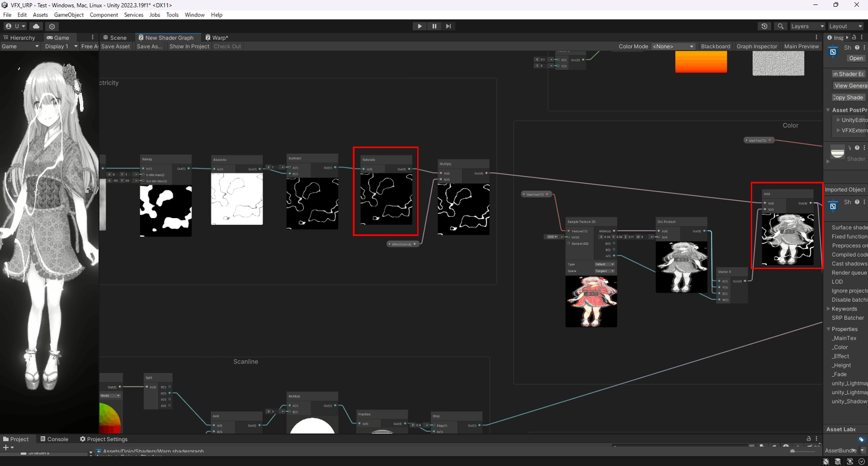Click the shader graph asset icon in Inspector
This screenshot has height=466, width=868.
click(x=833, y=52)
